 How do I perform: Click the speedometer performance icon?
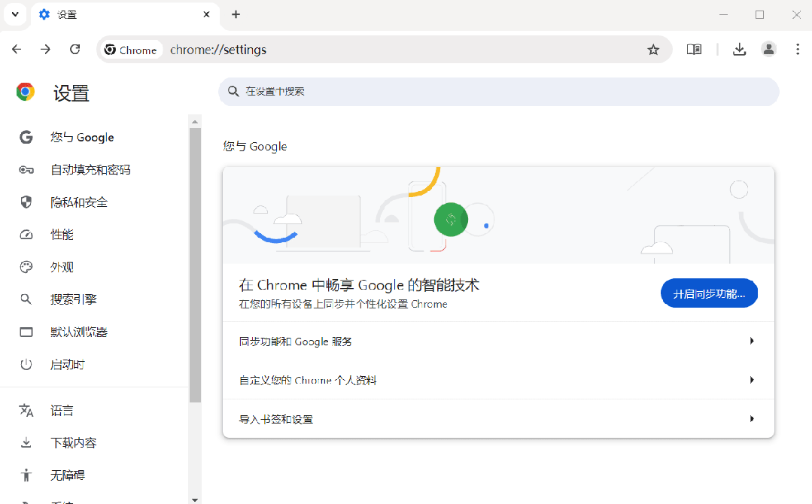pos(26,235)
